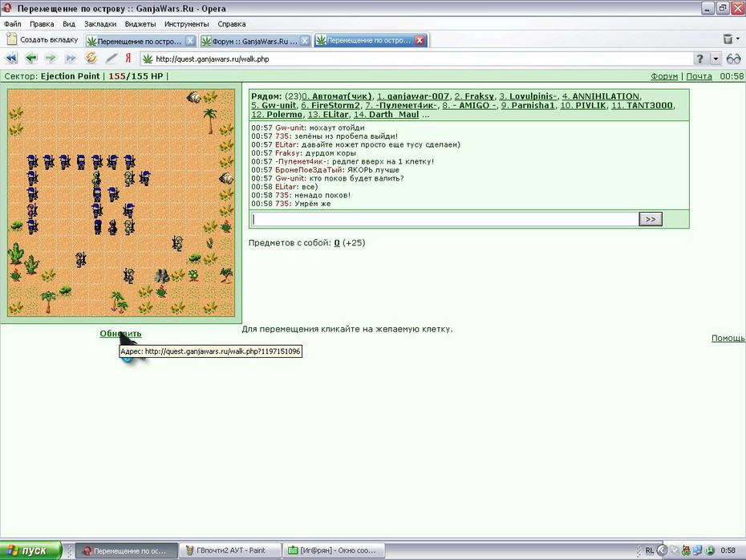Click the glasses view-mode icon
The image size is (746, 560).
tap(733, 59)
